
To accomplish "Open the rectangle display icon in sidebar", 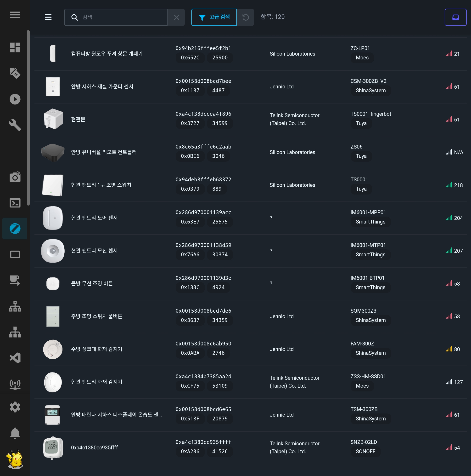I will [15, 254].
